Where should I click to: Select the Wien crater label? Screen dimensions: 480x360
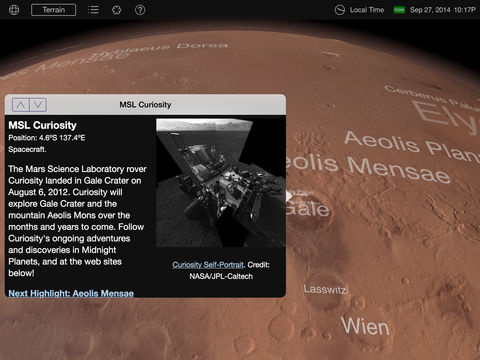tap(365, 326)
